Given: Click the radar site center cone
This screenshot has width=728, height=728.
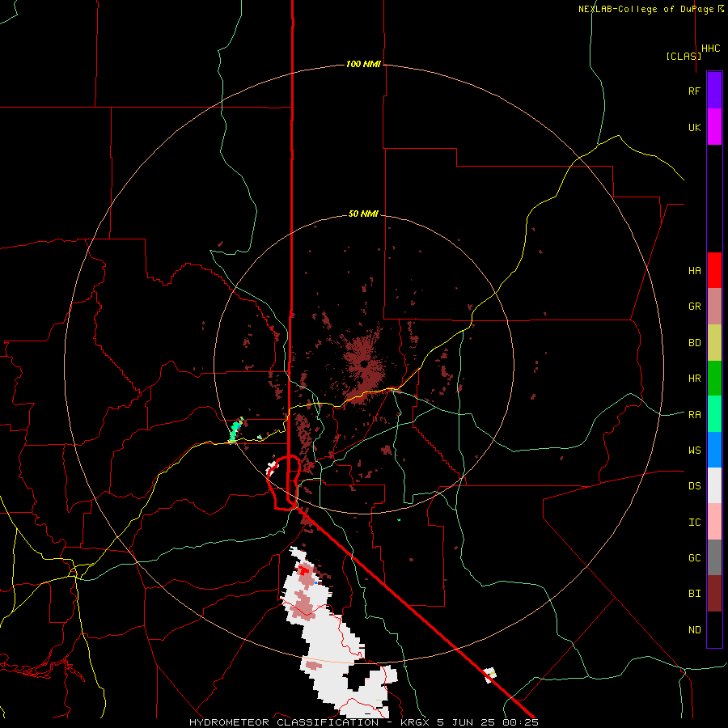Looking at the screenshot, I should coord(365,365).
